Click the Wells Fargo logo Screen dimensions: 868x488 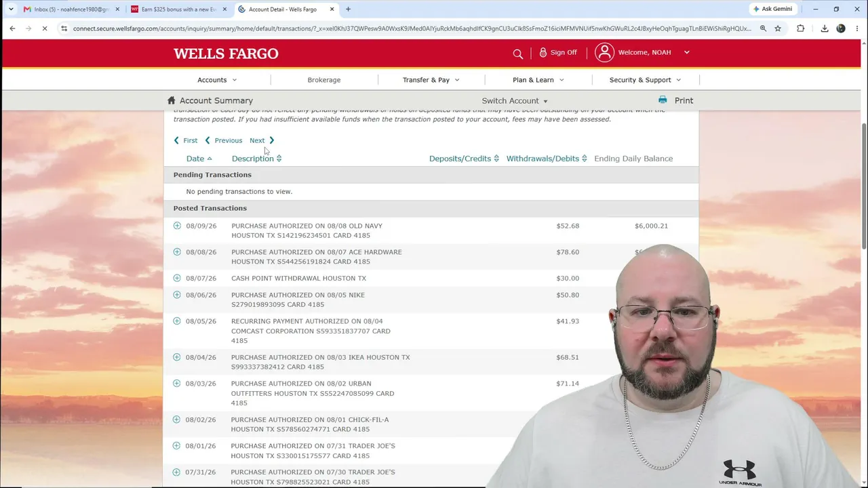(x=226, y=54)
